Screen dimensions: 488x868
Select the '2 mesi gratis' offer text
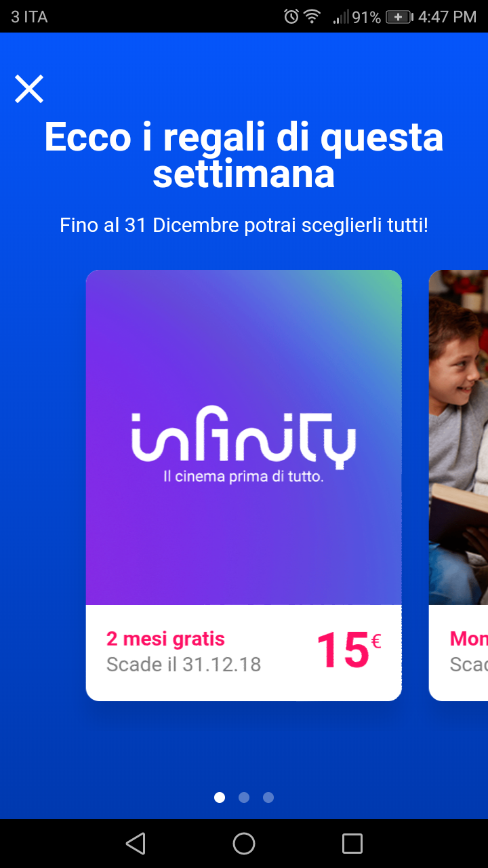tap(165, 639)
